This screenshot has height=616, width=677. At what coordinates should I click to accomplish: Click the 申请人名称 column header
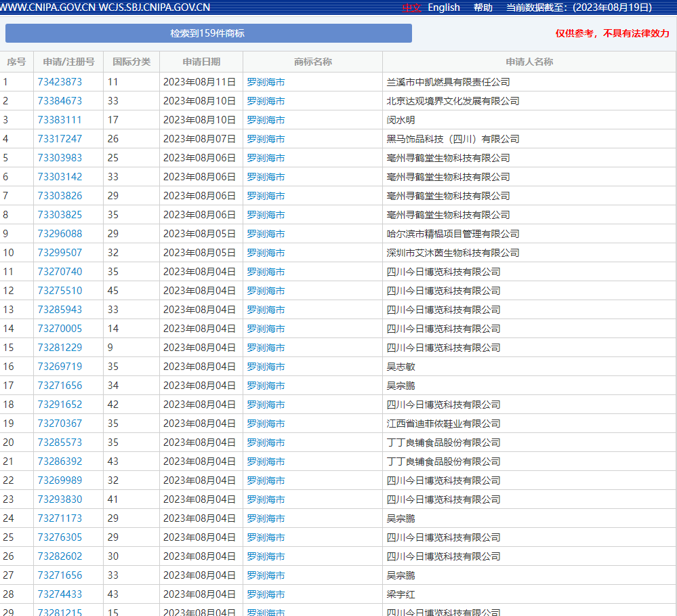529,62
